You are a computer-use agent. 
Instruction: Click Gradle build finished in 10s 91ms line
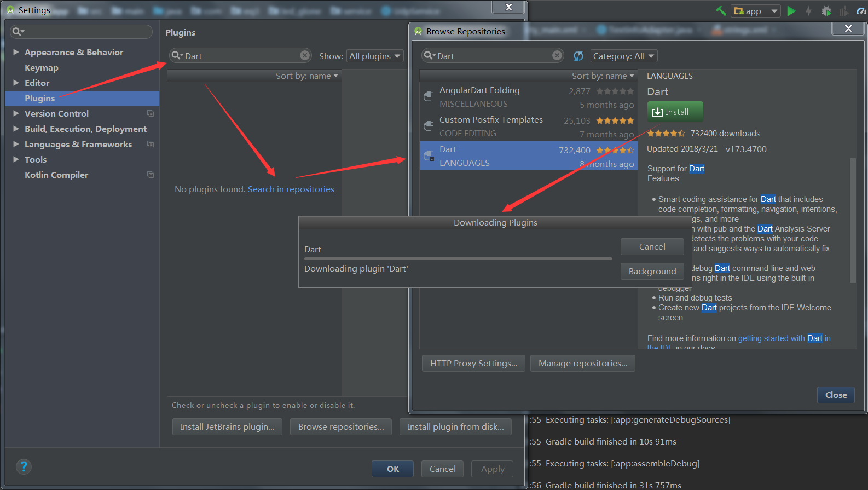(x=611, y=441)
